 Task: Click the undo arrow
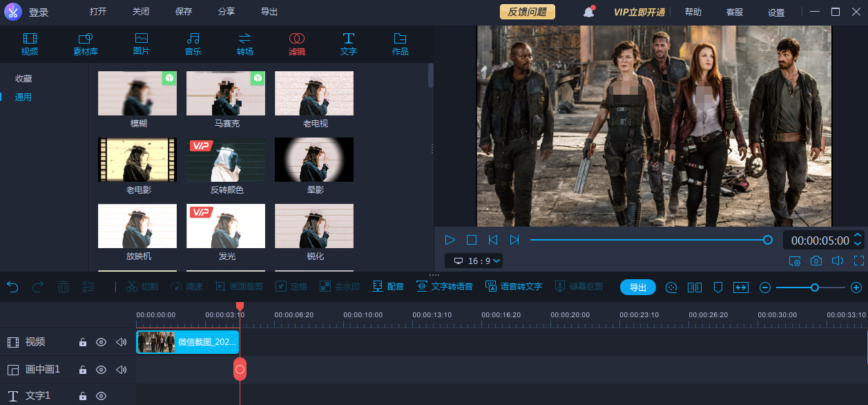pyautogui.click(x=12, y=287)
